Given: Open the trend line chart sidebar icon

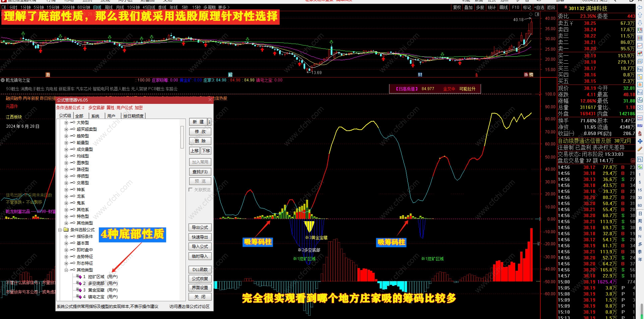Looking at the screenshot, I should click(x=640, y=46).
